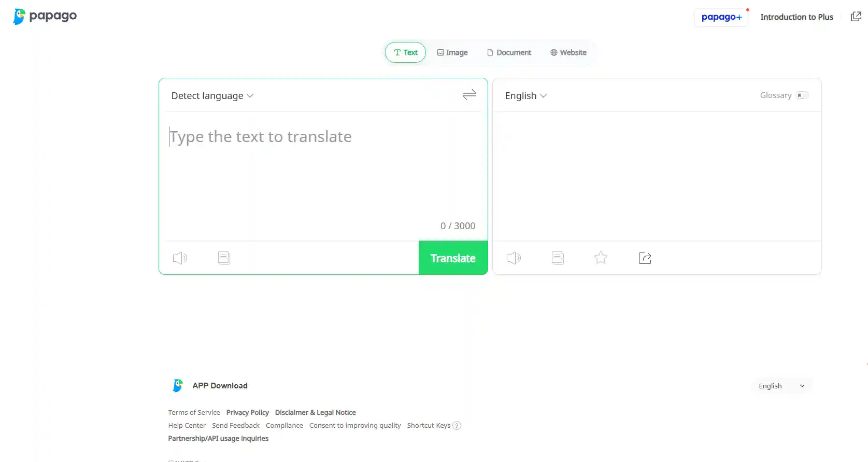
Task: Share the translation result
Action: coord(645,258)
